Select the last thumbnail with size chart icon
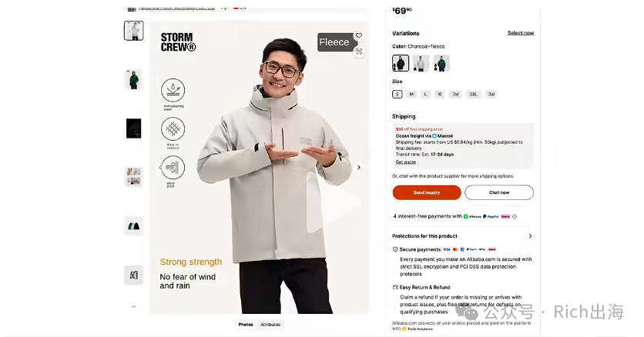This screenshot has height=337, width=644. [133, 275]
